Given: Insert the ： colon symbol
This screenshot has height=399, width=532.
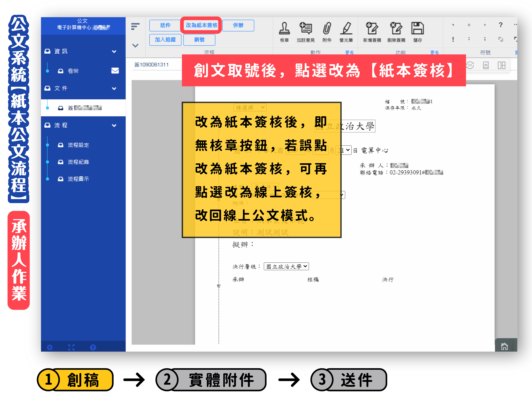Looking at the screenshot, I should pos(469,39).
